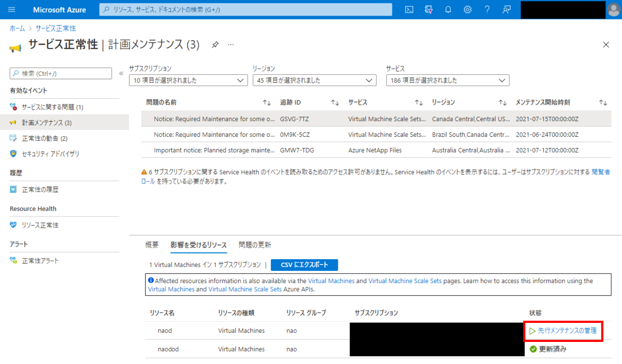Sort by メンテナンス開始時刻 column arrows

pyautogui.click(x=603, y=103)
